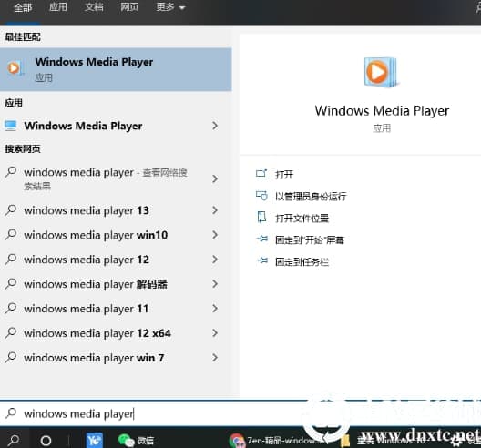
Task: Click the taskbar search magnifier button
Action: (x=14, y=441)
